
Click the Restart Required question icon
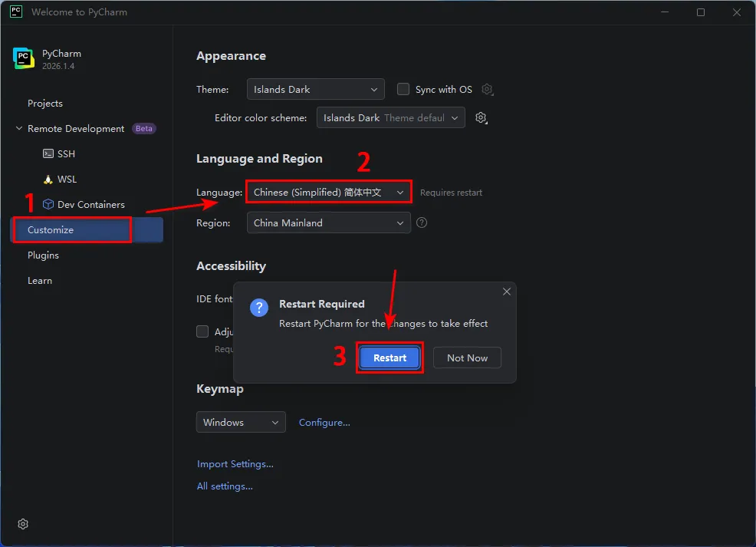259,308
